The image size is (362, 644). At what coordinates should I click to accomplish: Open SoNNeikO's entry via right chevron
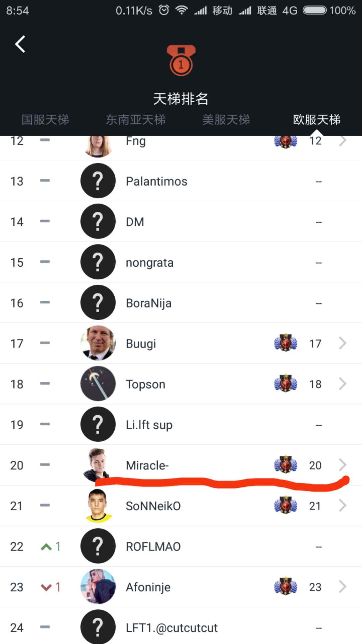coord(342,505)
